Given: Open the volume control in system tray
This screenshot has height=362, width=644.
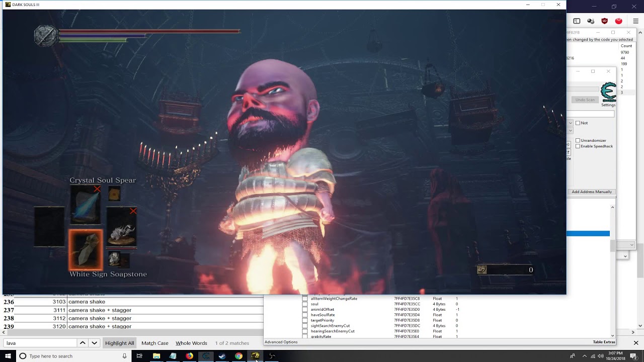Looking at the screenshot, I should 600,356.
